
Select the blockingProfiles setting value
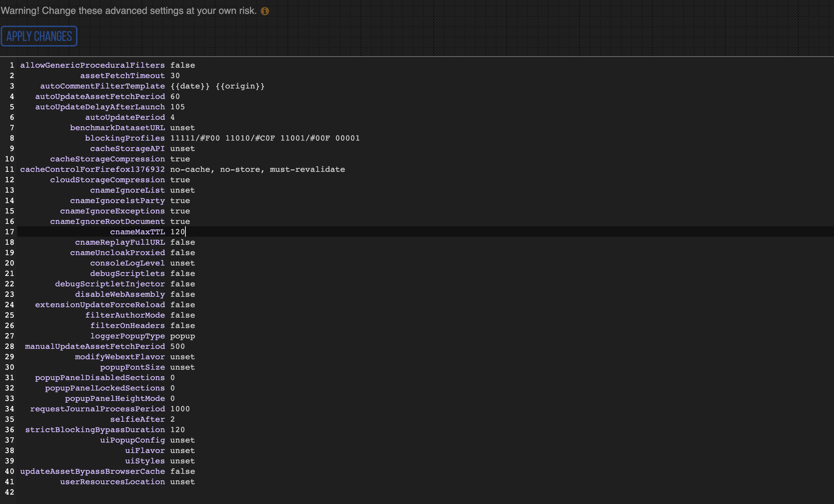[265, 138]
